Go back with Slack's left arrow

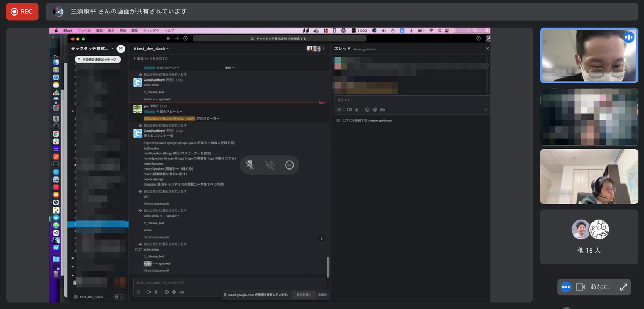coord(168,39)
